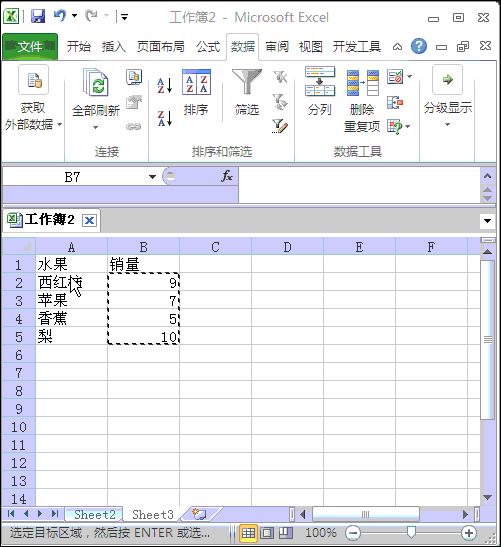The image size is (501, 547).
Task: Switch to the 公式 ribbon tab
Action: click(208, 46)
